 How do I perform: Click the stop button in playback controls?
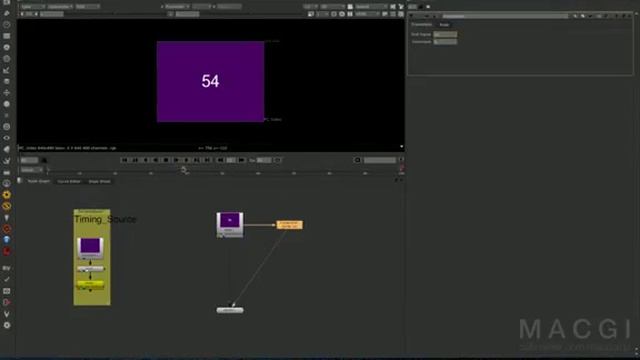166,160
